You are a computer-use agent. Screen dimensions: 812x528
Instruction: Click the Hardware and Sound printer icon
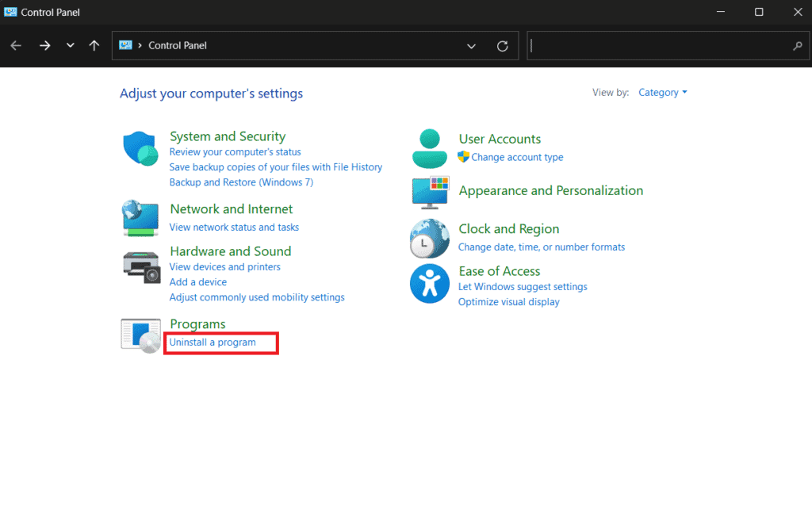coord(142,267)
